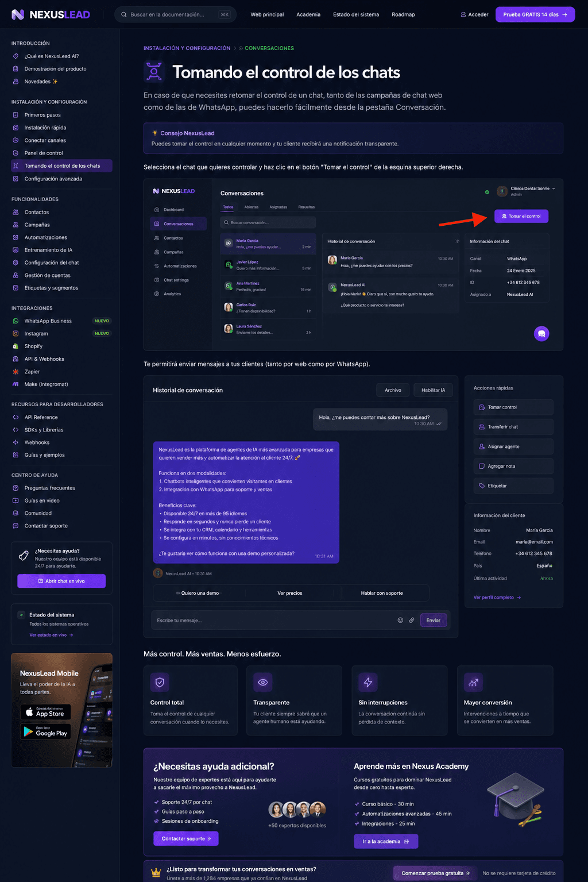Switch to the Abiertas conversations tab
This screenshot has height=882, width=588.
coord(252,207)
